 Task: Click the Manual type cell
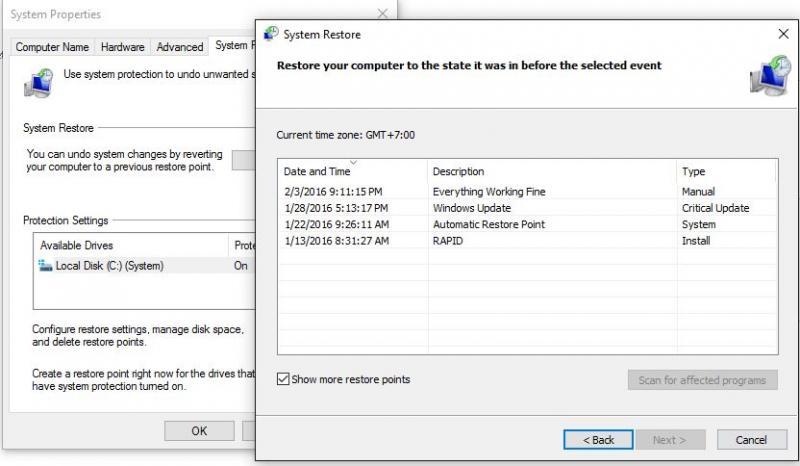(698, 191)
